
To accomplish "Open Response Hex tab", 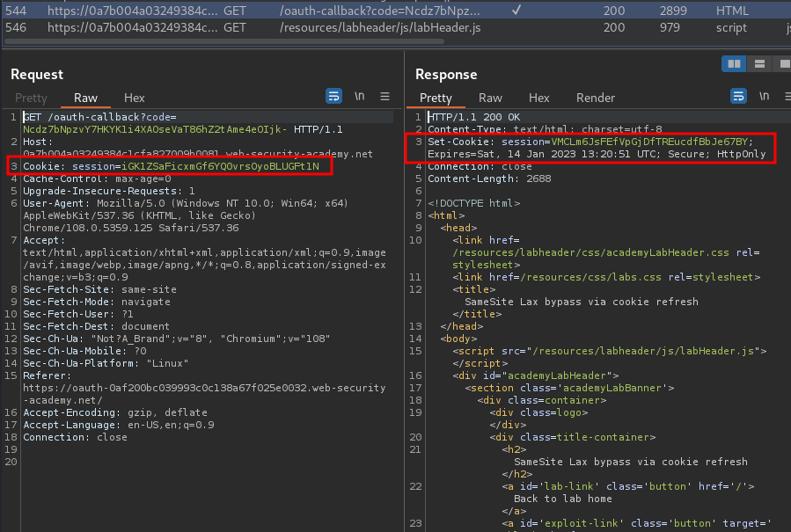I will [538, 98].
